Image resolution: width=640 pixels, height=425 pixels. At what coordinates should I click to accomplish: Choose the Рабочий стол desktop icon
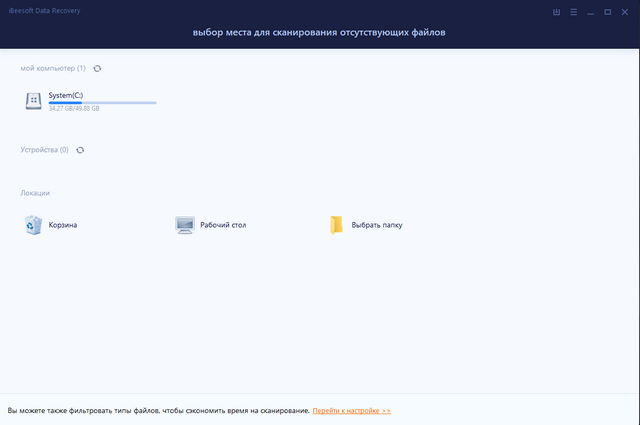185,225
